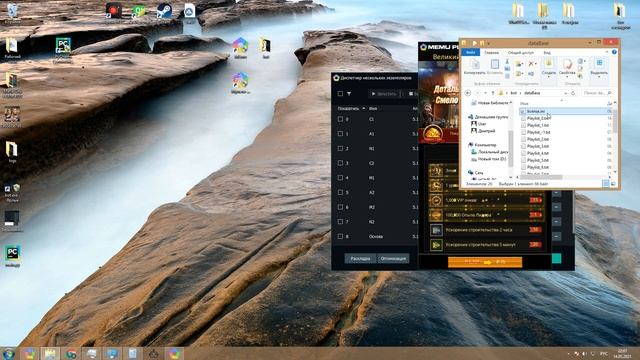The width and height of the screenshot is (640, 360).
Task: Click the Copy icon in Explorer ribbon
Action: click(x=475, y=64)
